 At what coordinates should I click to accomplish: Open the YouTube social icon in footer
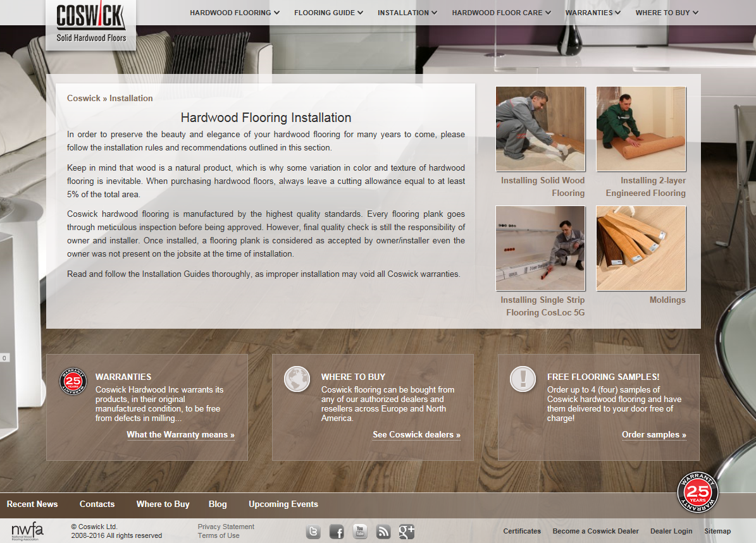click(x=360, y=532)
